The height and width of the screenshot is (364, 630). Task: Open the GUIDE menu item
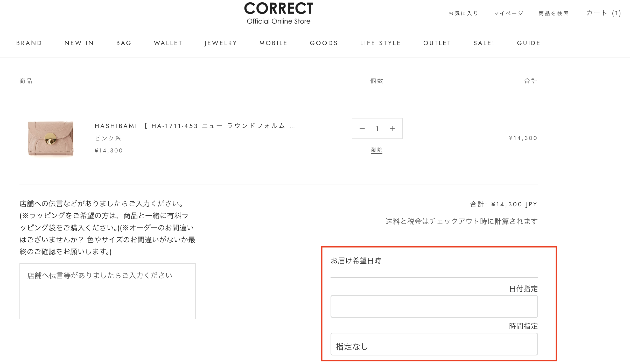pos(529,43)
